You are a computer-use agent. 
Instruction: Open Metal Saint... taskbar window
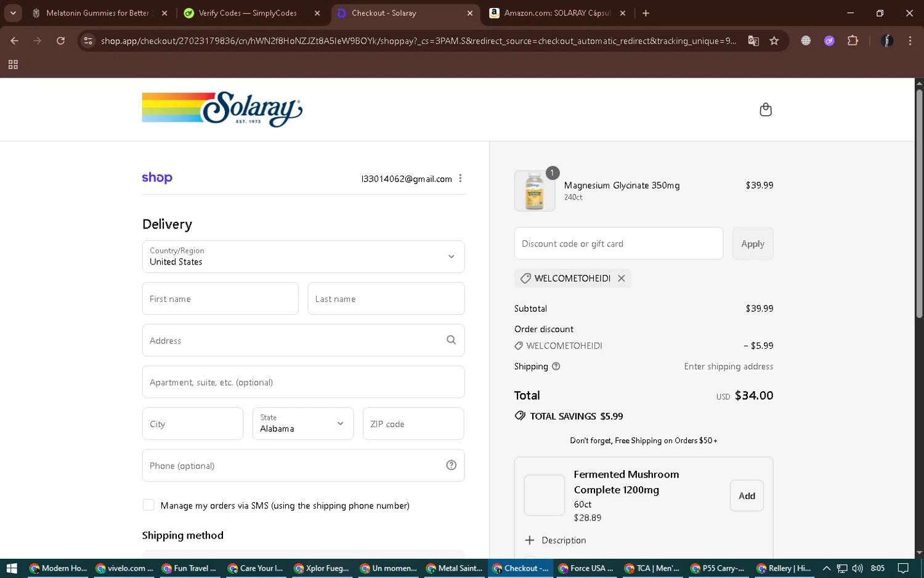point(455,568)
